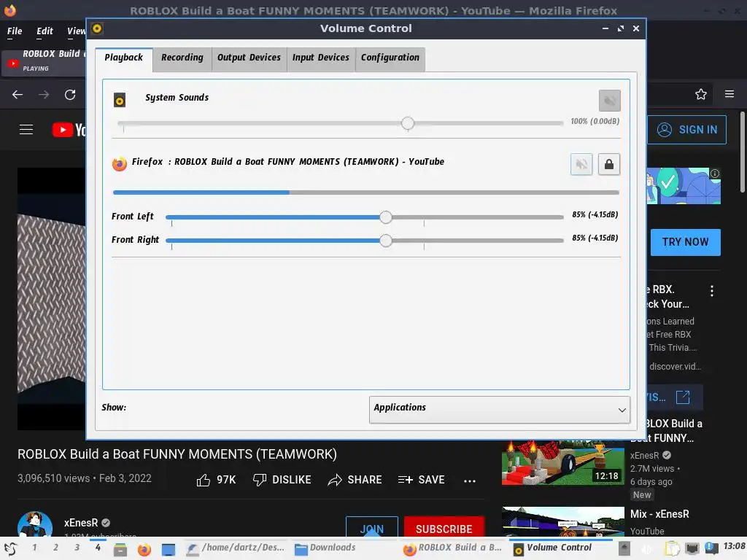Screen dimensions: 747x560
Task: Click the System Sounds volume slider handle
Action: click(407, 123)
